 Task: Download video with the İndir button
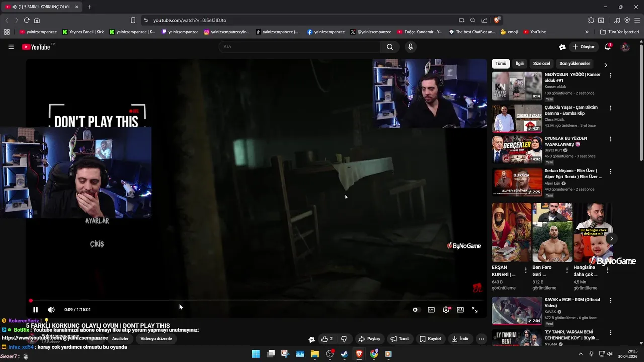[x=460, y=339]
